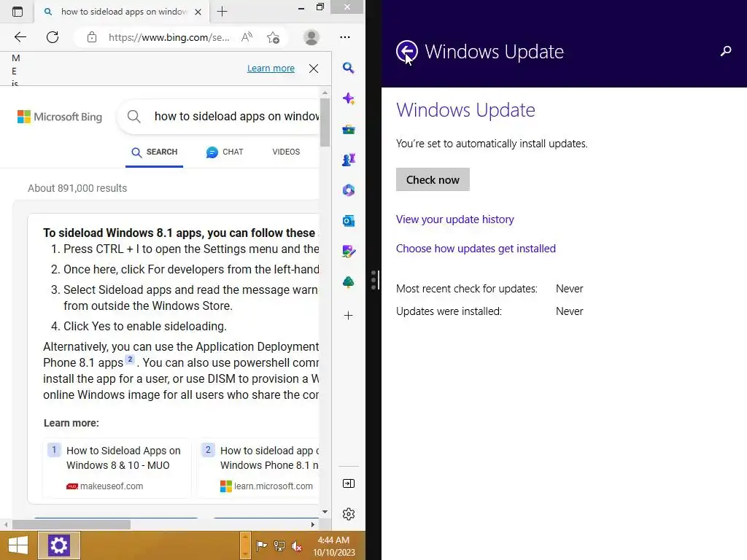View site information lock icon
The height and width of the screenshot is (560, 747).
point(92,37)
